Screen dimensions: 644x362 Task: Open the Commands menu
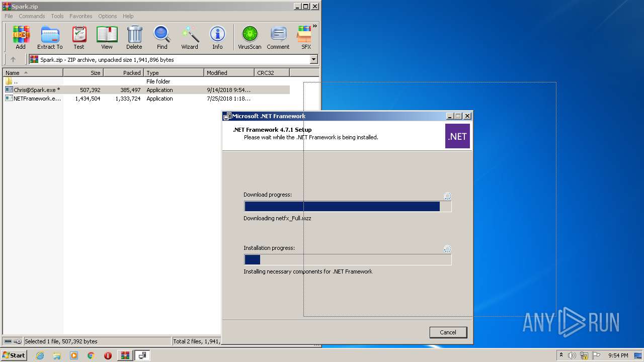[32, 16]
